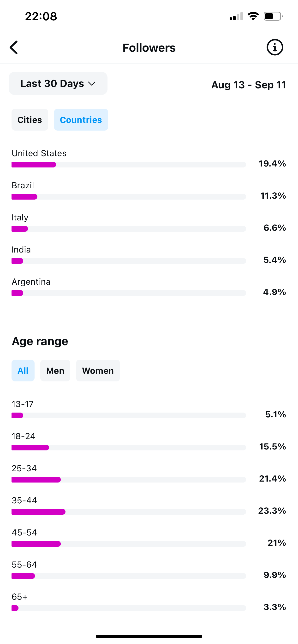Tap the battery status icon
298x644 pixels.
click(x=273, y=16)
